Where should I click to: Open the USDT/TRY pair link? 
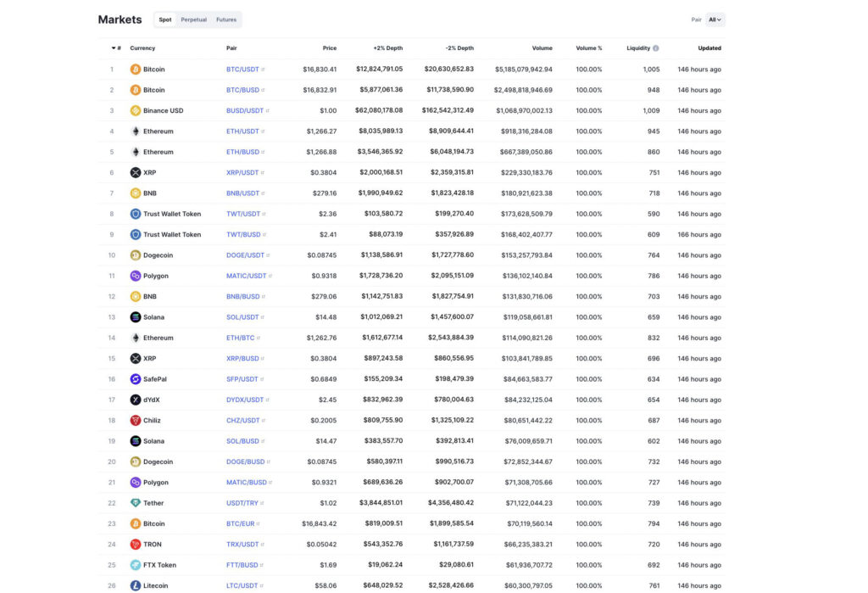[244, 503]
